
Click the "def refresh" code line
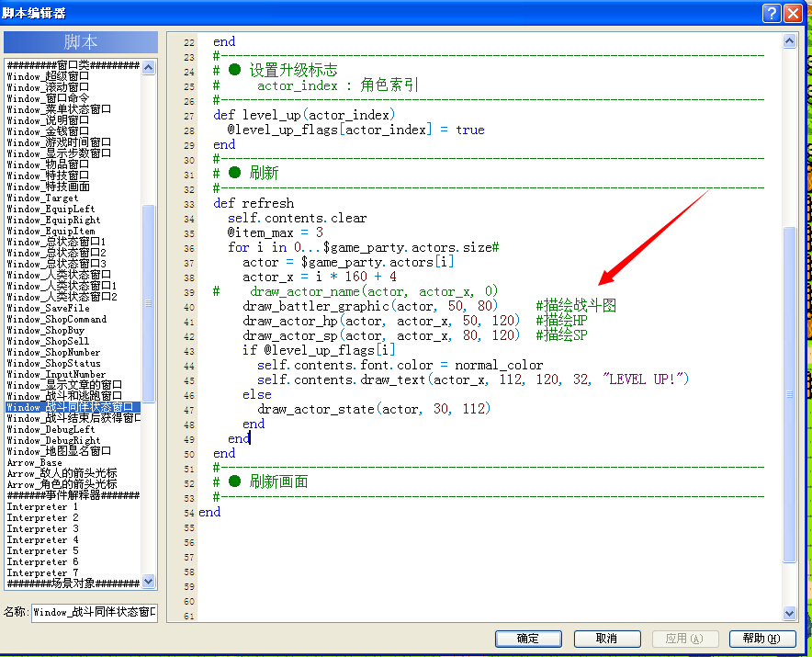254,203
